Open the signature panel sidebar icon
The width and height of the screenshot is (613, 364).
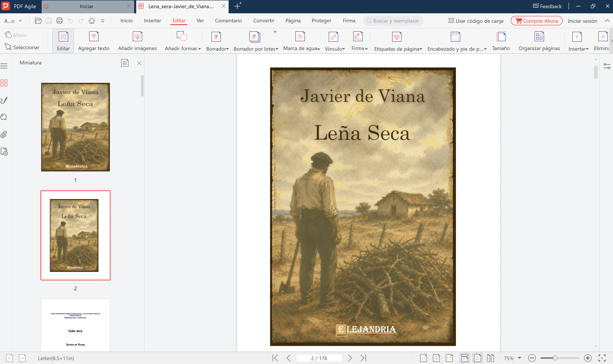(4, 100)
